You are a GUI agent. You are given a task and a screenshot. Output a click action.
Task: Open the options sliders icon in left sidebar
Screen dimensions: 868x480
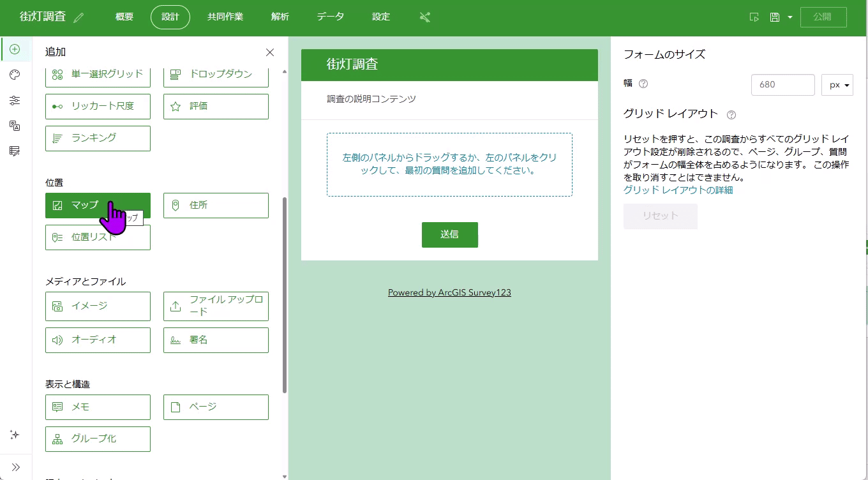[x=15, y=100]
